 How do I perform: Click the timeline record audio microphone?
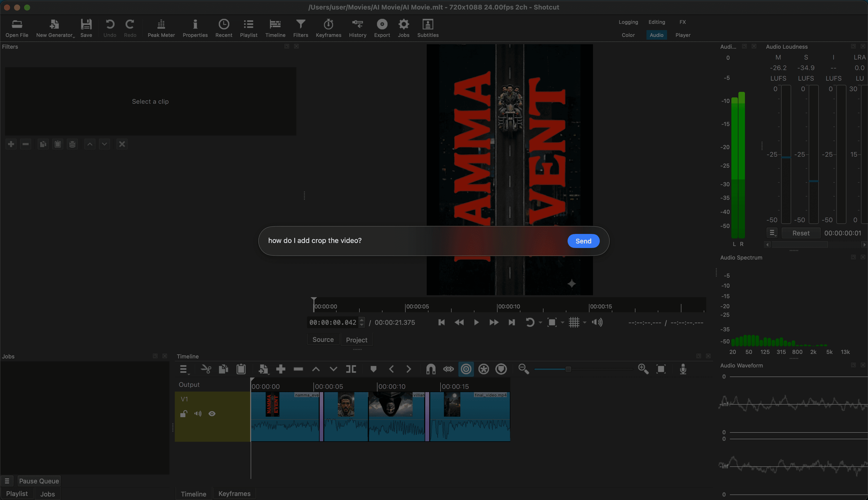(683, 369)
